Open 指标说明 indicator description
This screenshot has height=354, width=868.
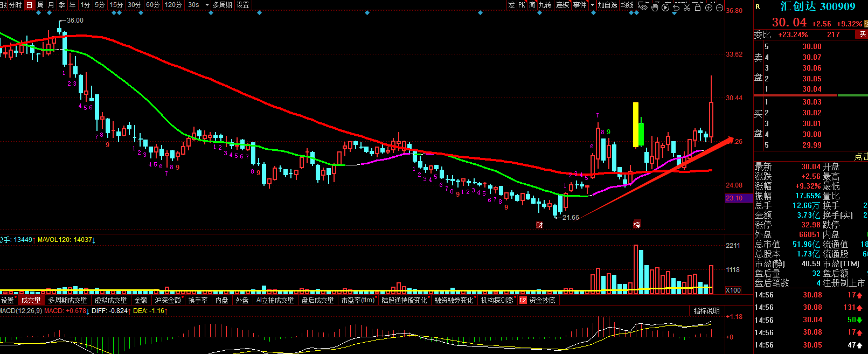[x=706, y=311]
